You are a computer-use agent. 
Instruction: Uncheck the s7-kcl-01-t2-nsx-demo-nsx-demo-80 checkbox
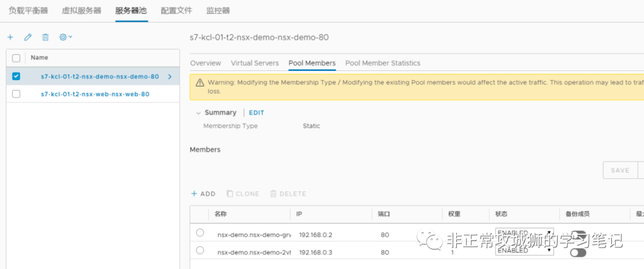tap(16, 76)
